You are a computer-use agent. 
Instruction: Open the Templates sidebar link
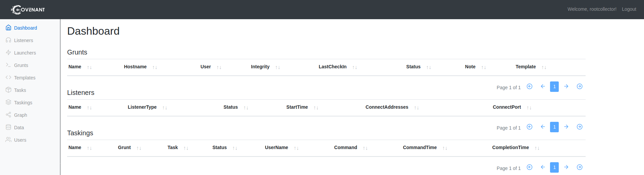point(20,78)
